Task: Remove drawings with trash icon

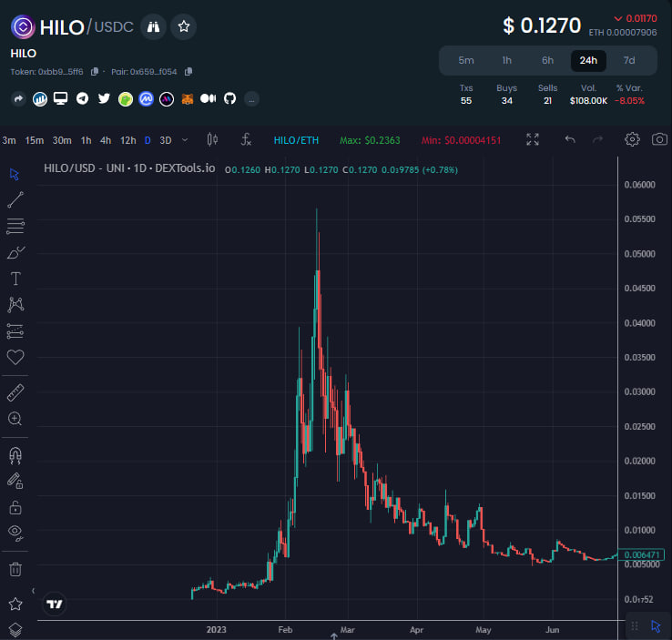Action: point(15,569)
